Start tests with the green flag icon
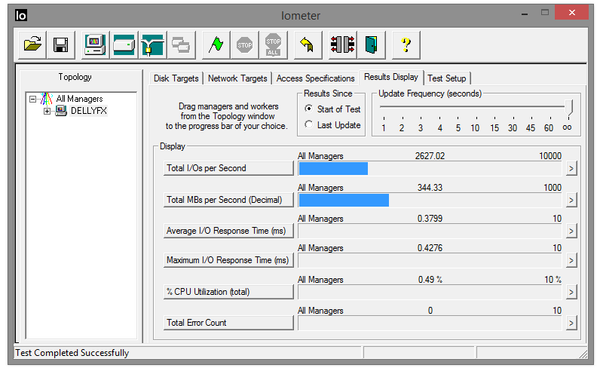 (x=216, y=45)
